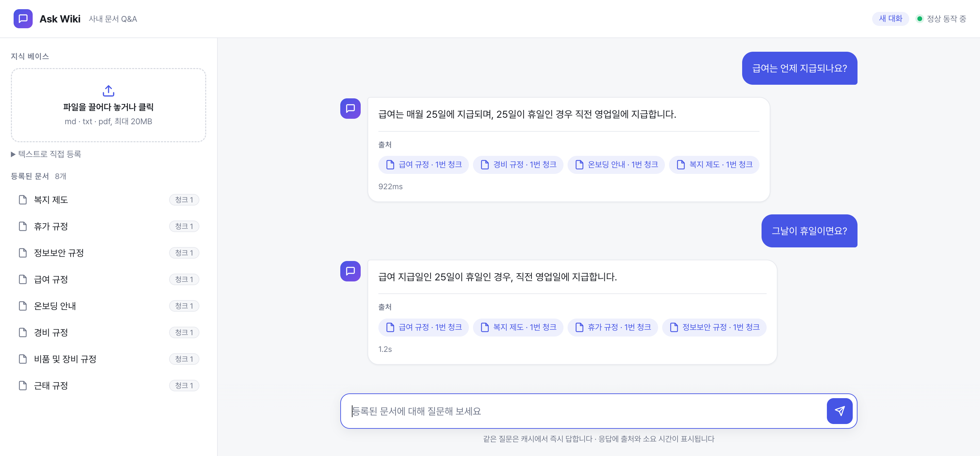
Task: Click the green status dot icon
Action: [919, 19]
